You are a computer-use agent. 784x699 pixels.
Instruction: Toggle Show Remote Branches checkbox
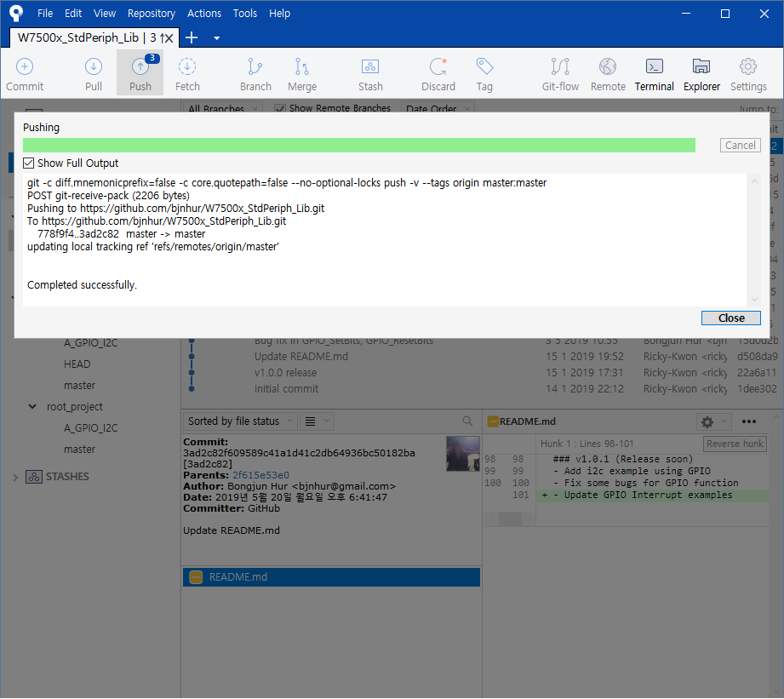pos(280,108)
